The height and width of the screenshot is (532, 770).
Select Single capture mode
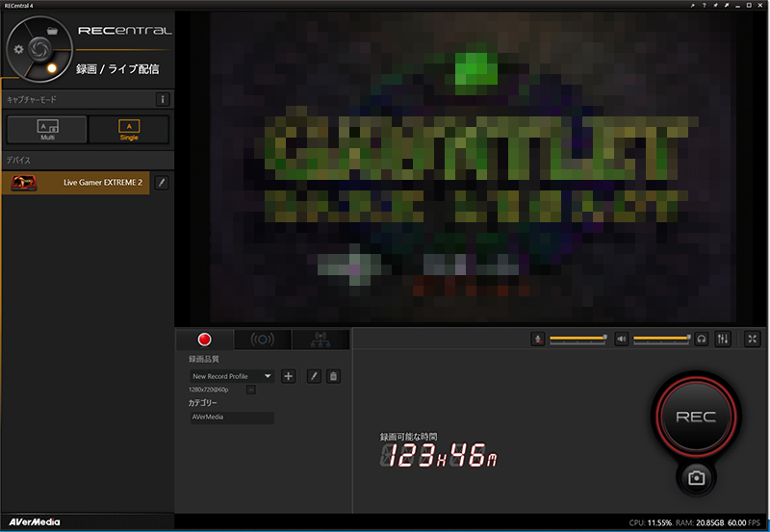[128, 129]
